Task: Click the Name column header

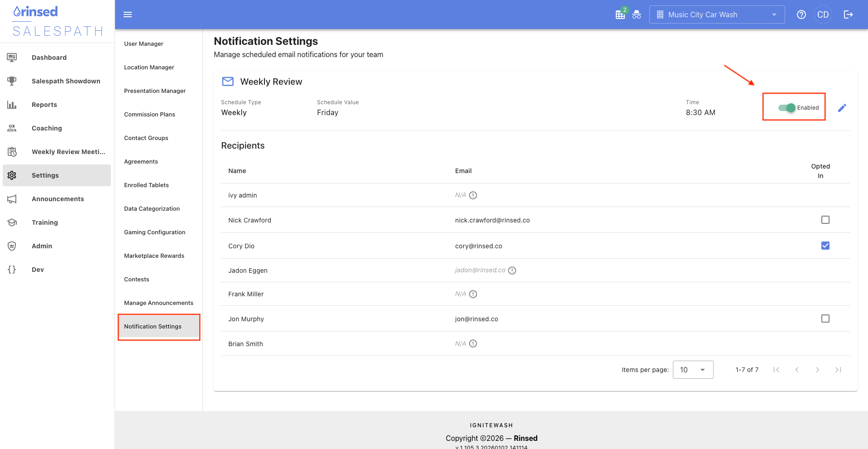Action: pos(237,171)
